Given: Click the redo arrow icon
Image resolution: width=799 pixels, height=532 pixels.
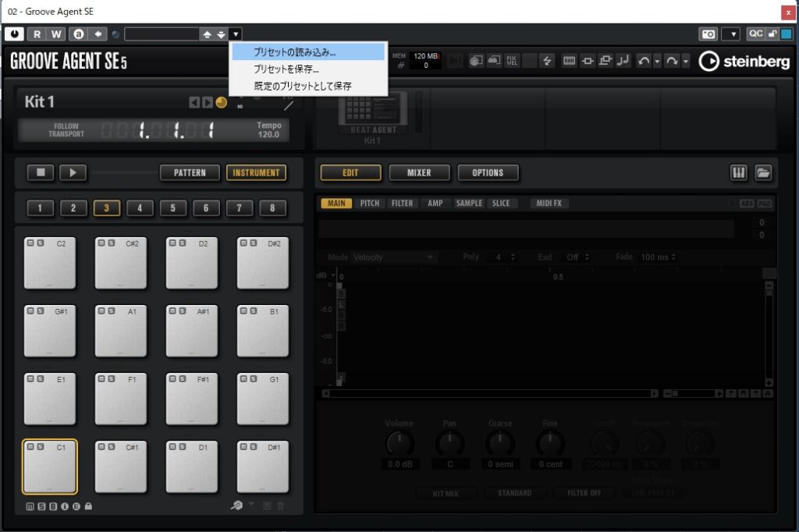Looking at the screenshot, I should pos(671,61).
